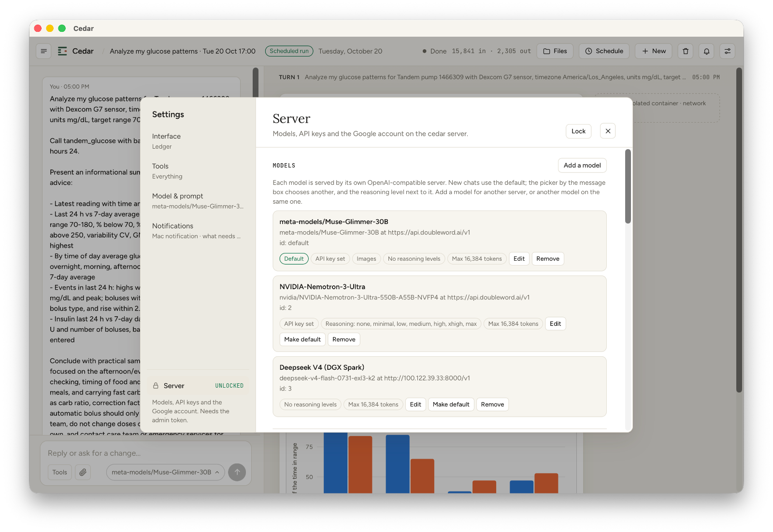Image resolution: width=773 pixels, height=532 pixels.
Task: Click Add a model
Action: pyautogui.click(x=582, y=165)
